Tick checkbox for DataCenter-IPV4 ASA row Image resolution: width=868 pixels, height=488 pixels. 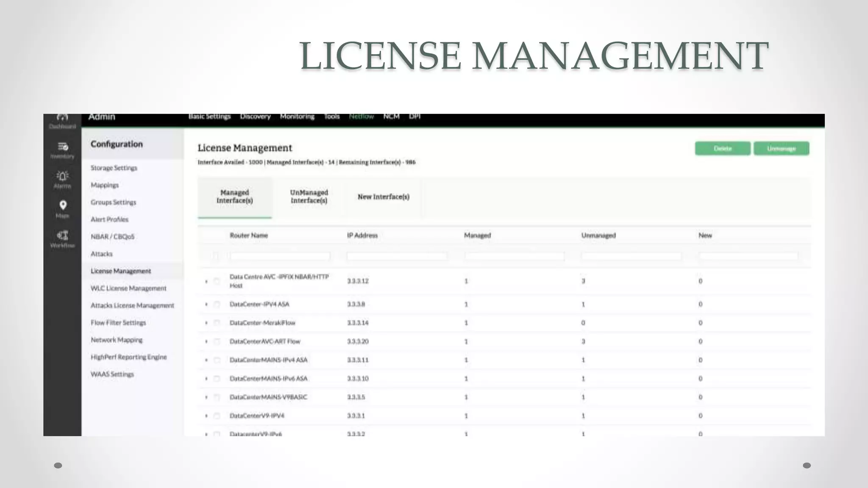pos(217,304)
